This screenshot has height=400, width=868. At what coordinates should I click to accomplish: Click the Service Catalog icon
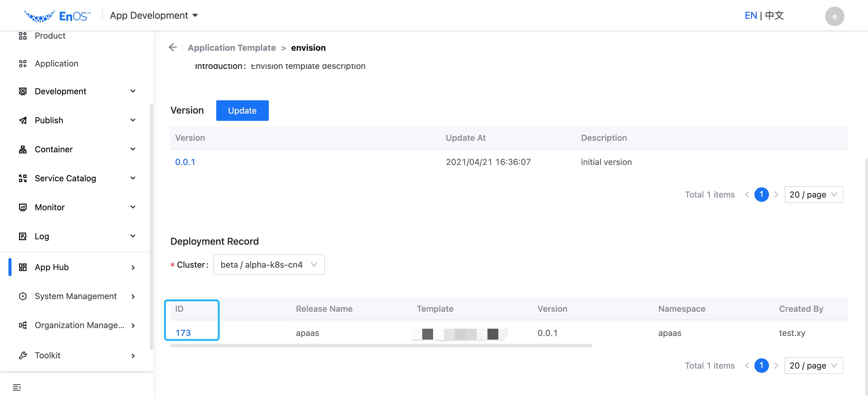click(x=23, y=178)
